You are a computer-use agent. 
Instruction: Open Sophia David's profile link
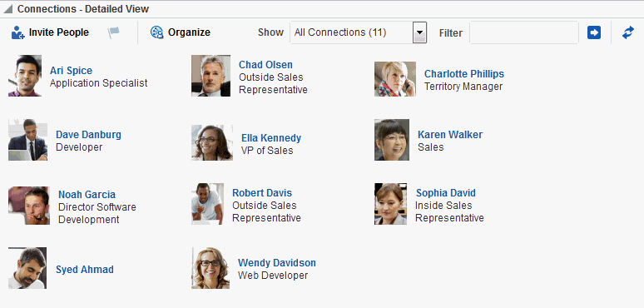[446, 193]
